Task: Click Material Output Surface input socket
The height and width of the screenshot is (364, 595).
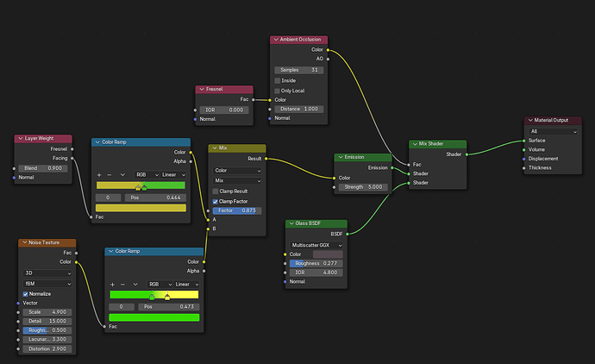Action: pos(524,141)
